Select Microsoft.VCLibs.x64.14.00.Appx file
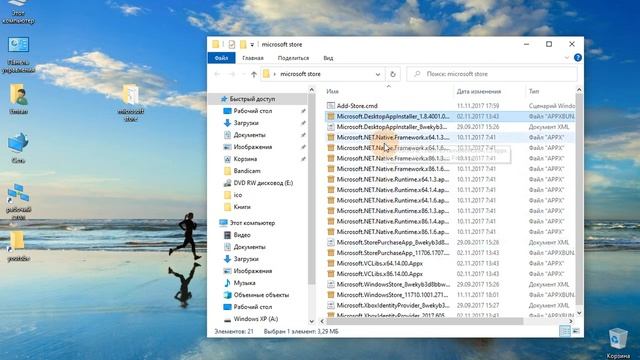 [x=380, y=263]
